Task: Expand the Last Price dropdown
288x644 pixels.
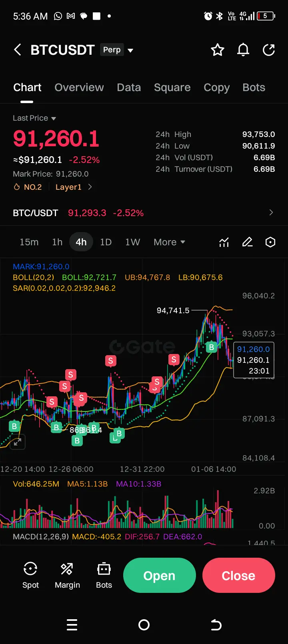Action: point(34,118)
